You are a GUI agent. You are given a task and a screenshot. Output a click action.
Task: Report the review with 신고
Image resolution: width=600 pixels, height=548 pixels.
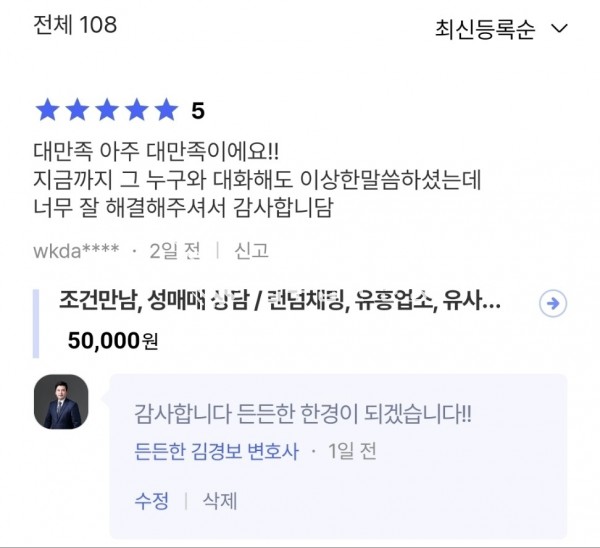coord(251,251)
